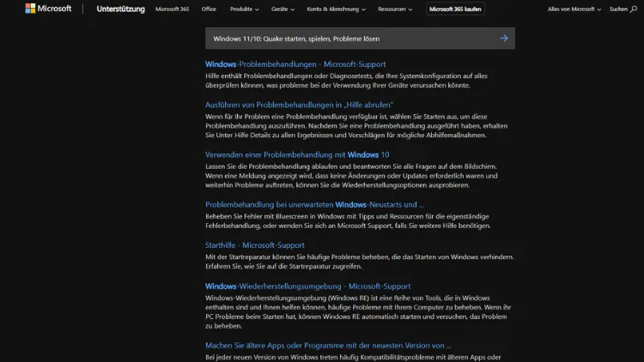This screenshot has width=644, height=362.
Task: Open Windows-Problembehandlungen - Microsoft-Support result
Action: click(295, 64)
